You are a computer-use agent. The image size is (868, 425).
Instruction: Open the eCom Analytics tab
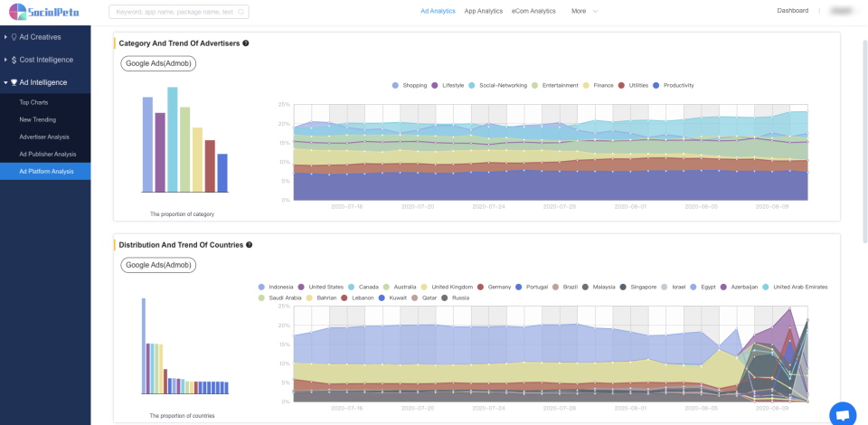533,11
